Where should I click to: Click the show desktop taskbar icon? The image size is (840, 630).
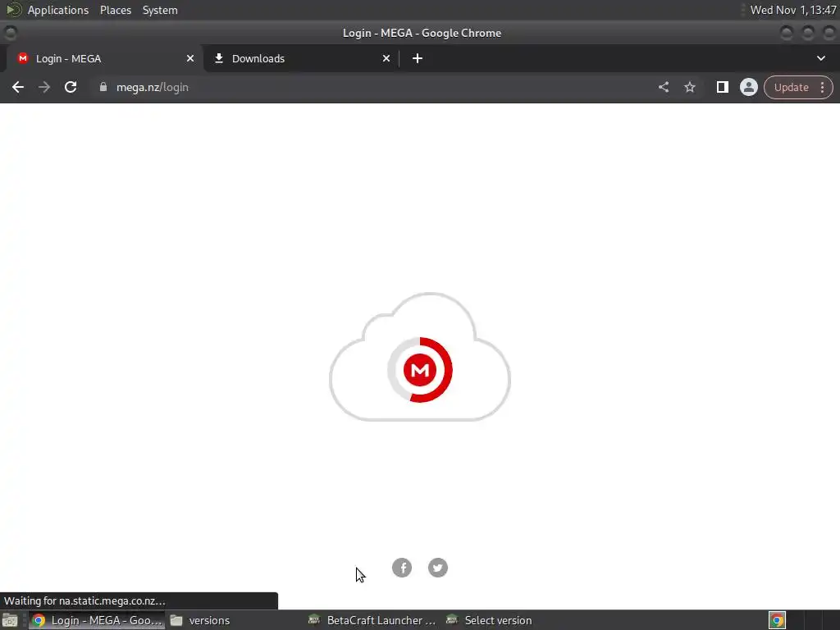click(10, 620)
